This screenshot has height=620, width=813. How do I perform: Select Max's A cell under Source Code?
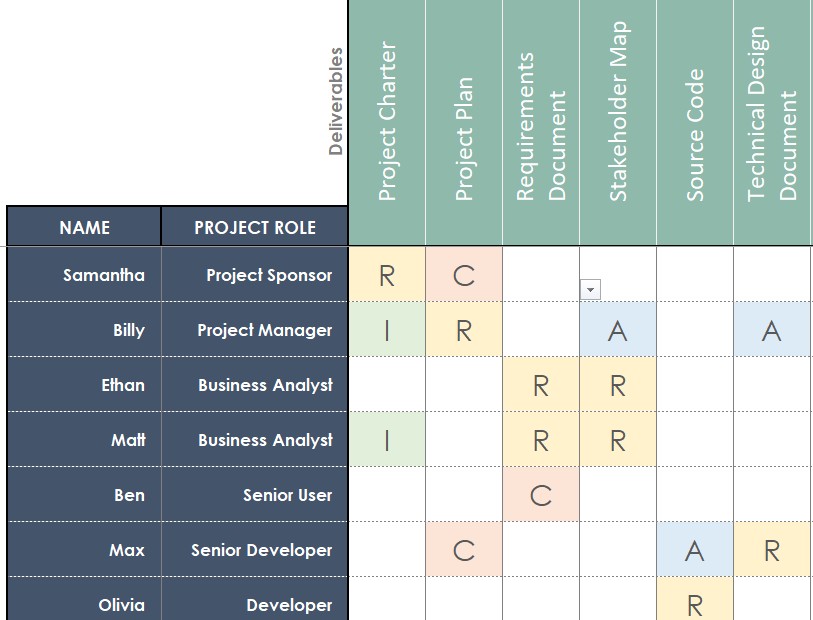coord(695,550)
